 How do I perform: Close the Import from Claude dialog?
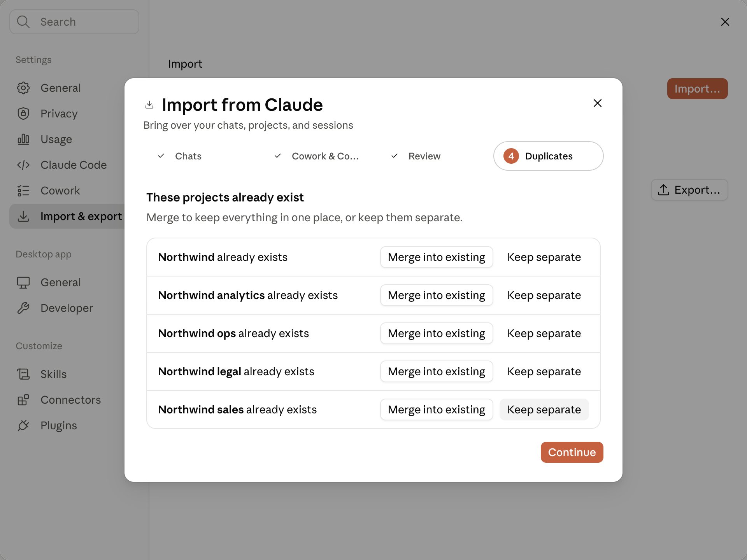(x=598, y=103)
